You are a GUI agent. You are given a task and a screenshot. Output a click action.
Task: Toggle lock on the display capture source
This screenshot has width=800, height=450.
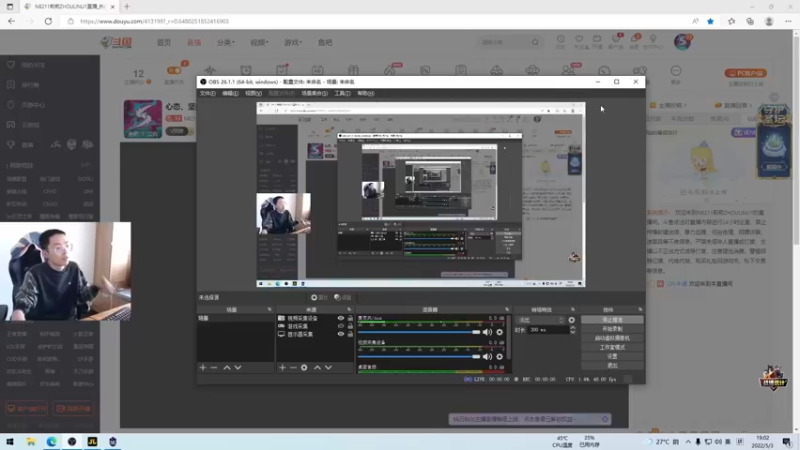tap(350, 334)
